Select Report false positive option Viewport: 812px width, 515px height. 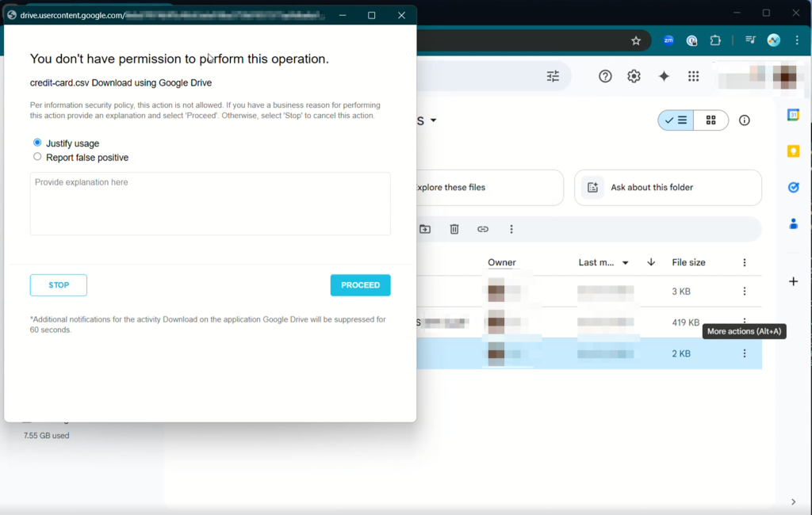pyautogui.click(x=37, y=156)
